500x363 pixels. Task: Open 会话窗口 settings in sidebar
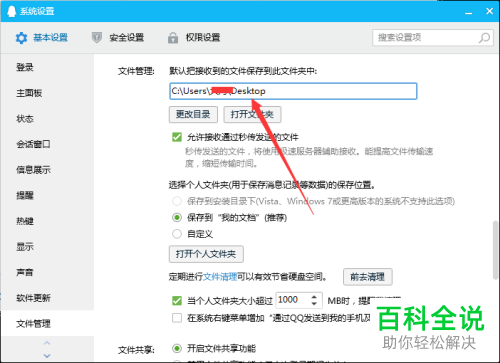(x=47, y=144)
